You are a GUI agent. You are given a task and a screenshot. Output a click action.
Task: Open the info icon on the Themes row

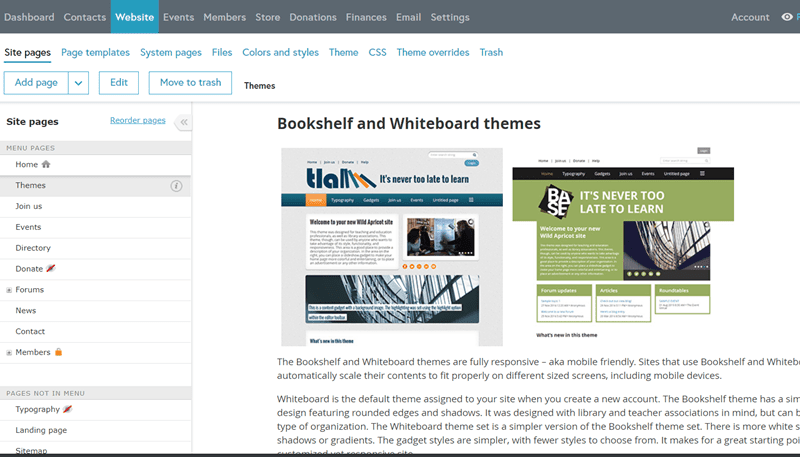[x=176, y=186]
